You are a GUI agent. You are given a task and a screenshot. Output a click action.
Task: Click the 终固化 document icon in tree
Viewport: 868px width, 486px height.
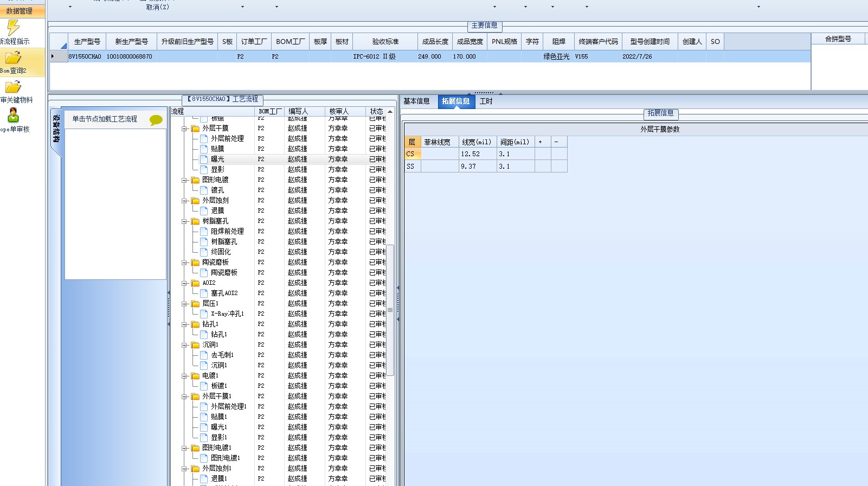coord(204,252)
